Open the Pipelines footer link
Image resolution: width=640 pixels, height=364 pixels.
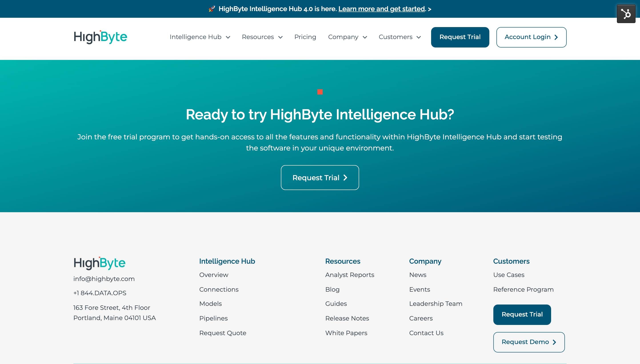213,318
